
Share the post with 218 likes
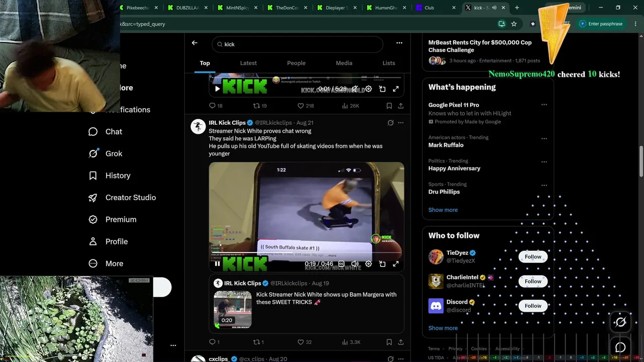[x=400, y=106]
